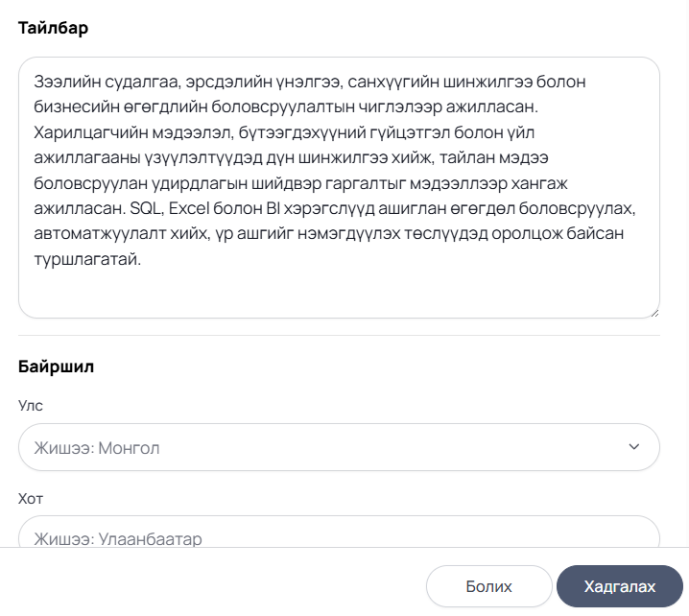Click the Тайлбар heading label
Image resolution: width=689 pixels, height=616 pixels.
pyautogui.click(x=53, y=28)
